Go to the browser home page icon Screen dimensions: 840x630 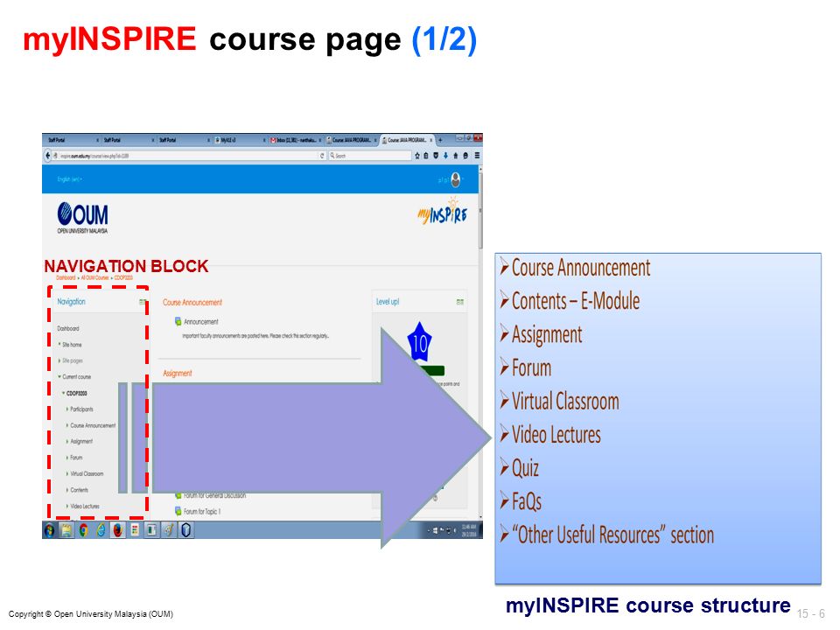tap(455, 156)
